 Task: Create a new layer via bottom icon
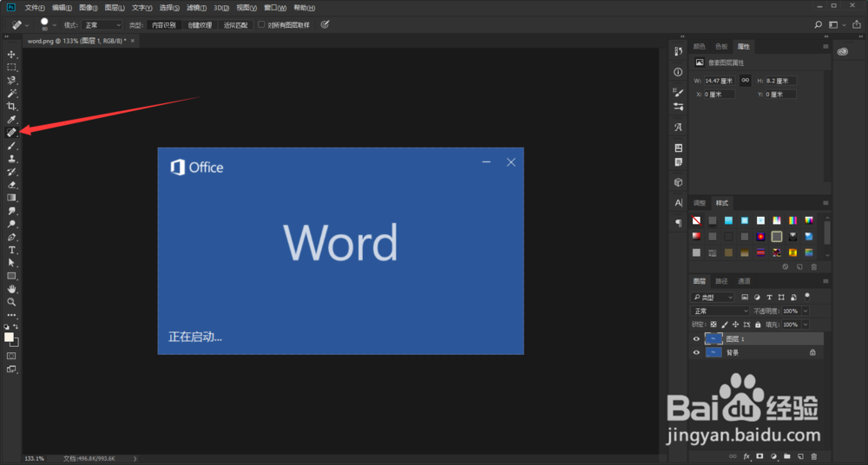pyautogui.click(x=800, y=456)
